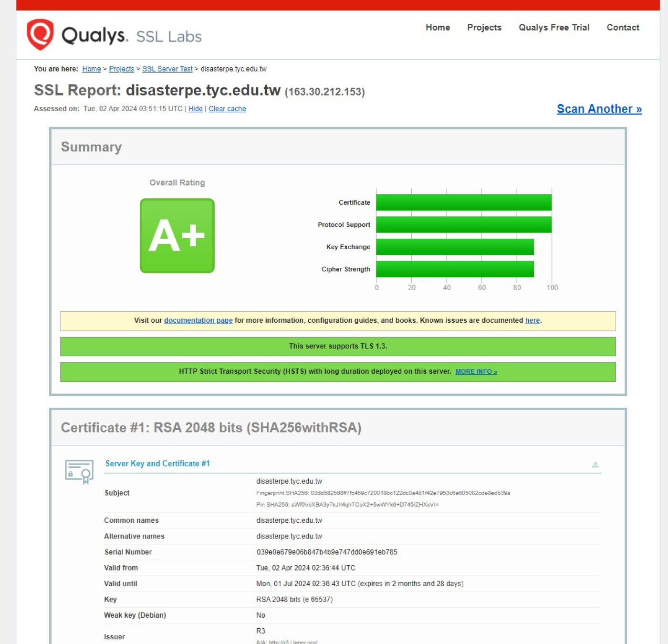Click the certificate illustration icon
This screenshot has width=668, height=644.
(x=79, y=471)
